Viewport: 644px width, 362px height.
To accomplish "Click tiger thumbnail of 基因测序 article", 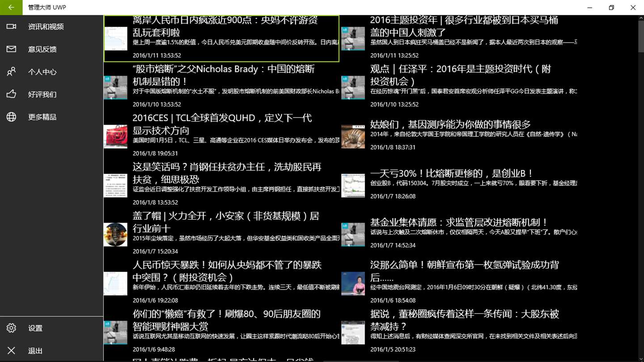I will 353,136.
